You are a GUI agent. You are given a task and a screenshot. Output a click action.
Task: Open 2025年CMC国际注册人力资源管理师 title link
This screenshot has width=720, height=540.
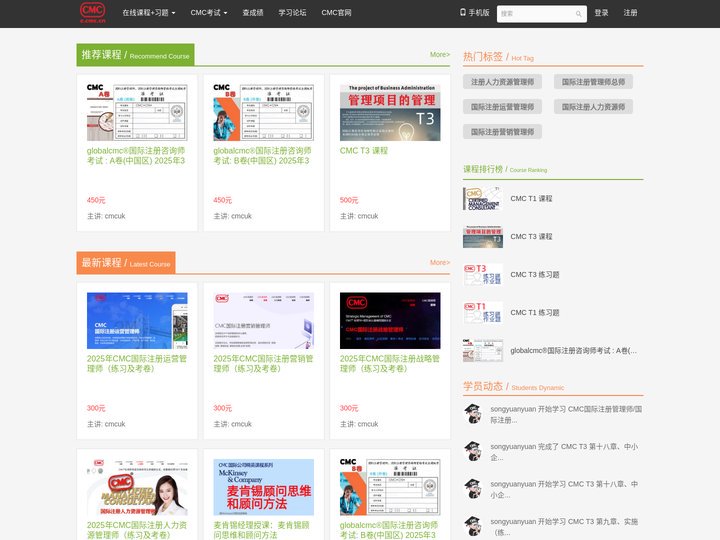point(137,530)
